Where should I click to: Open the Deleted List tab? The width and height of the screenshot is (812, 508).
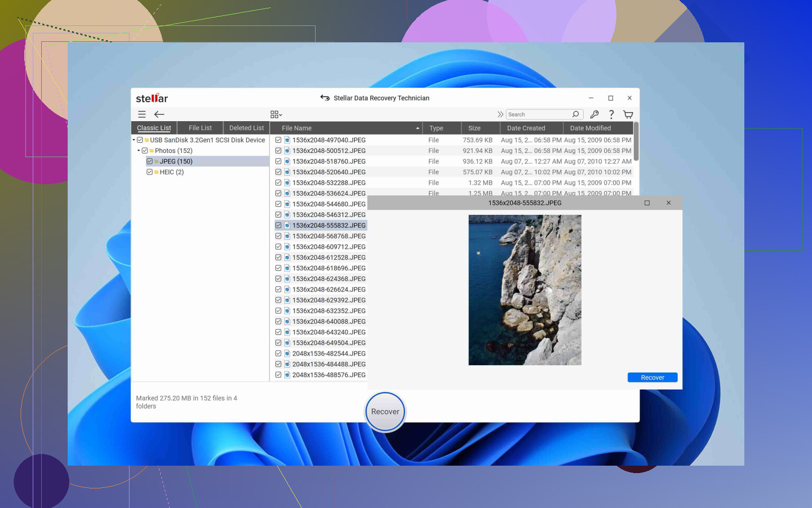tap(246, 128)
